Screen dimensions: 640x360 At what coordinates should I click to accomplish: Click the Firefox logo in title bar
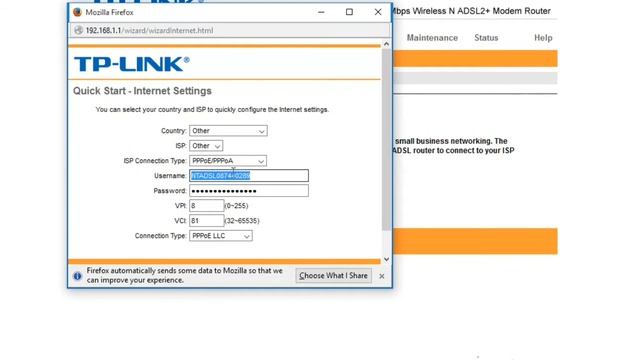click(x=77, y=12)
